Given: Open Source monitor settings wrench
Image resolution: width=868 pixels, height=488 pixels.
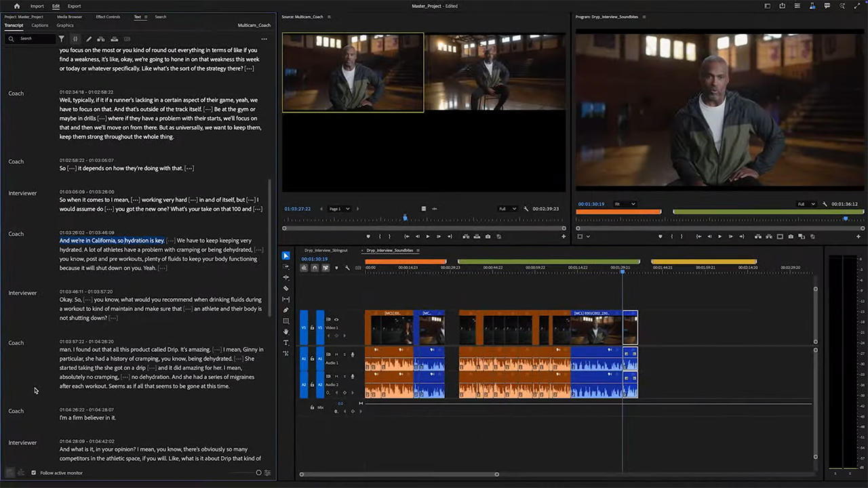Looking at the screenshot, I should 526,209.
